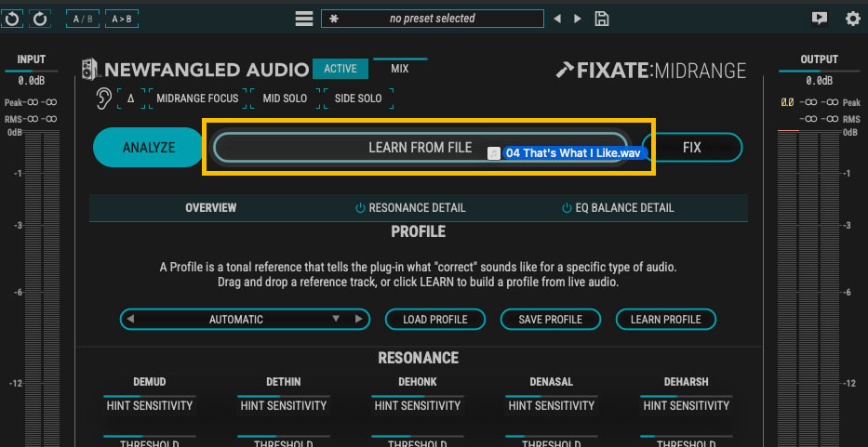The width and height of the screenshot is (868, 447).
Task: Click the input 0.0dB value
Action: (31, 81)
